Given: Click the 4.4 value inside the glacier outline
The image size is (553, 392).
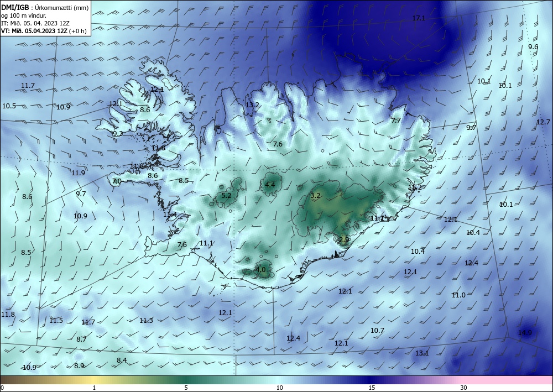Looking at the screenshot, I should 270,185.
